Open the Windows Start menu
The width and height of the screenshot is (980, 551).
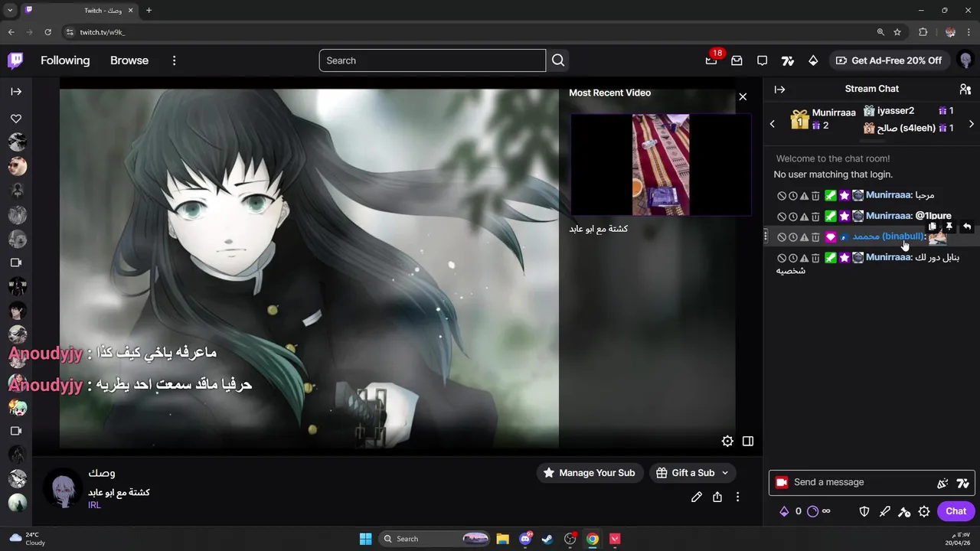click(x=366, y=539)
